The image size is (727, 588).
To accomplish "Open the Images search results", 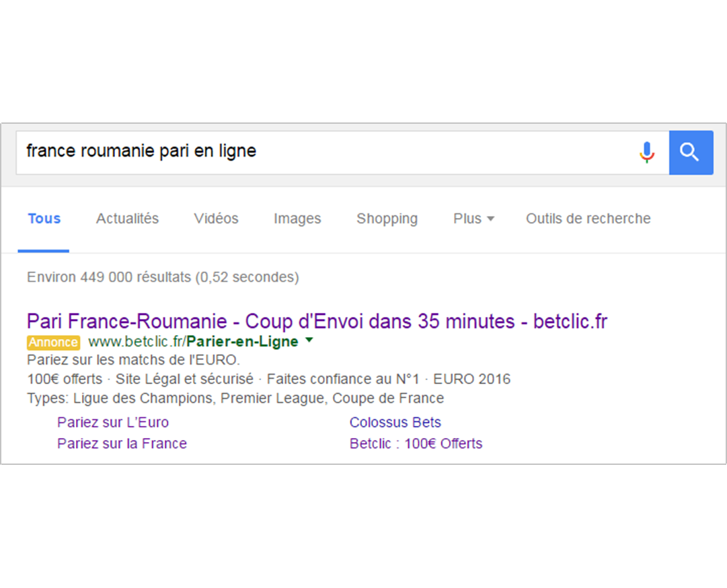I will [x=297, y=219].
